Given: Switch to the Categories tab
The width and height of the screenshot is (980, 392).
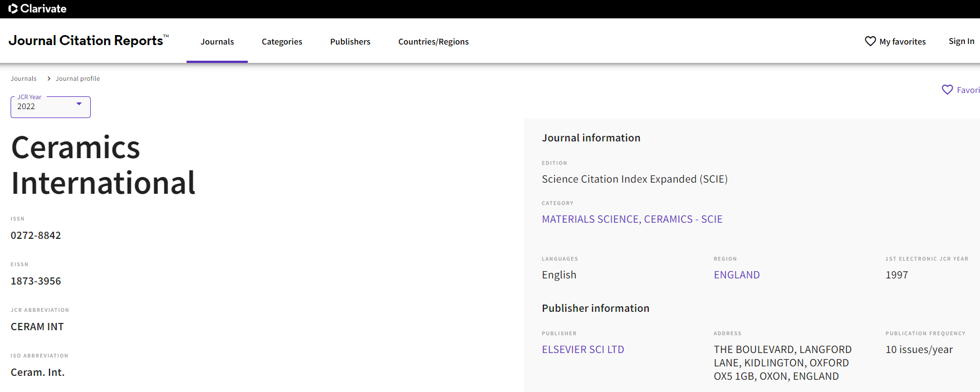Looking at the screenshot, I should [x=282, y=42].
